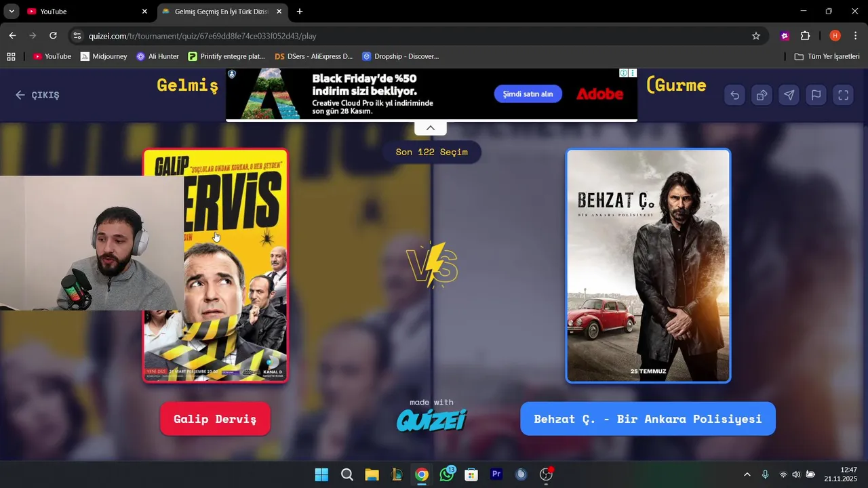Click the dice random pick icon
Screen dimensions: 868x488
coord(762,96)
